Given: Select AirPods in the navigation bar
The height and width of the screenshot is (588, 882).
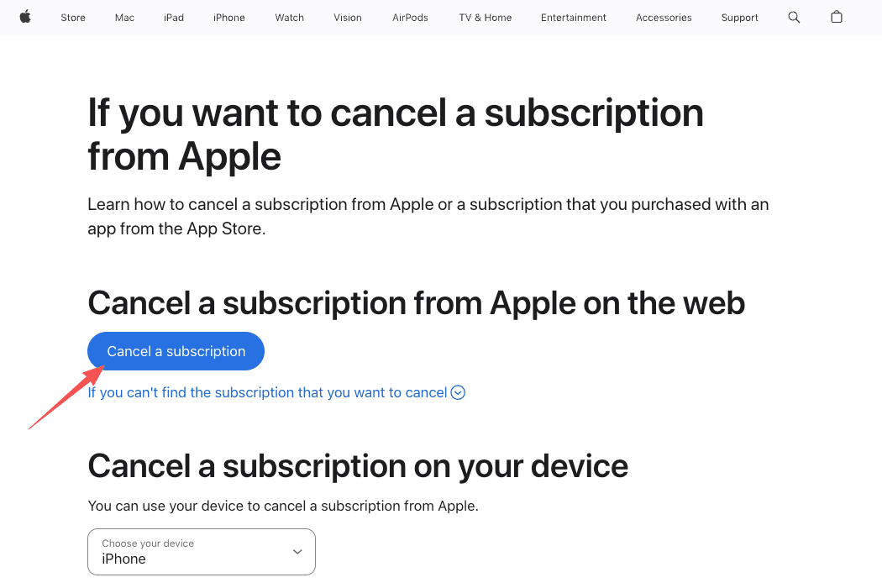Looking at the screenshot, I should 410,17.
